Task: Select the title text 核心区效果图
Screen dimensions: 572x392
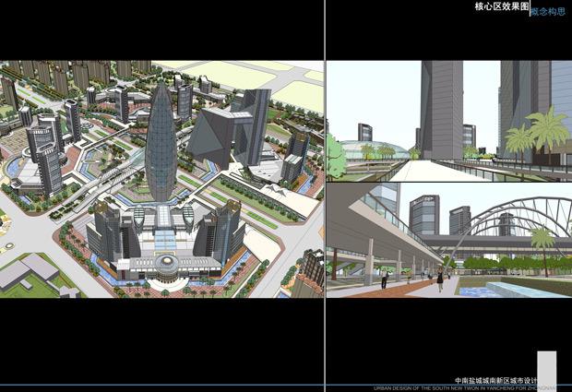Action: (x=502, y=6)
